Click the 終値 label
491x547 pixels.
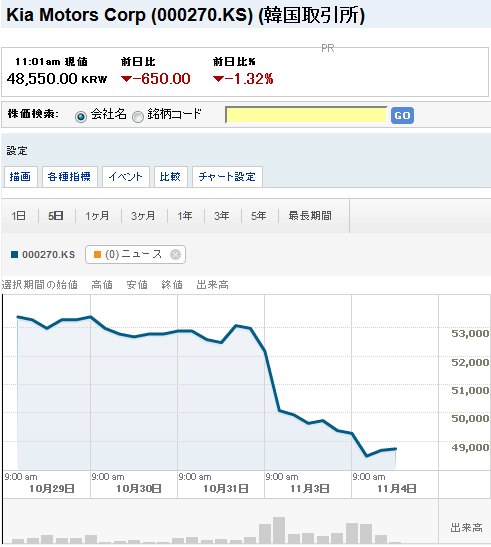pos(172,285)
